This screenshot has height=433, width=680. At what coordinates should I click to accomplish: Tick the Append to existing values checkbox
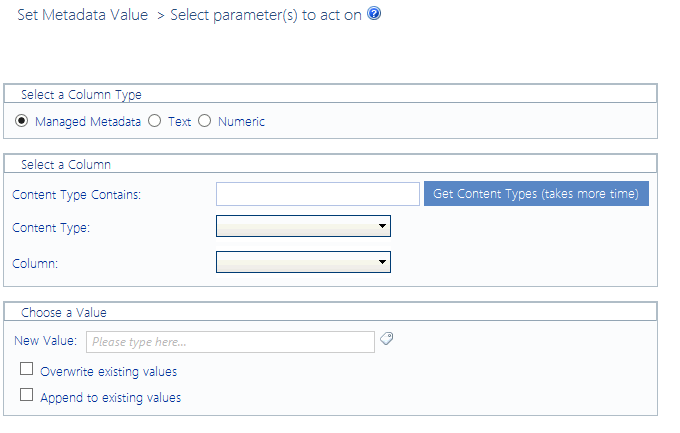click(27, 396)
